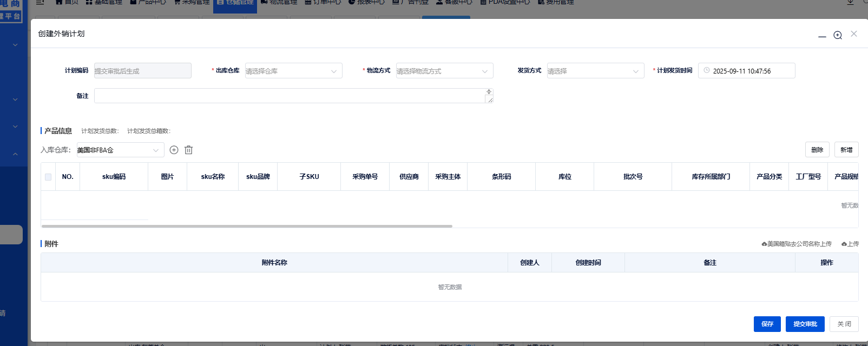Image resolution: width=868 pixels, height=346 pixels.
Task: Expand the first chevron in the left sidebar
Action: [x=15, y=45]
